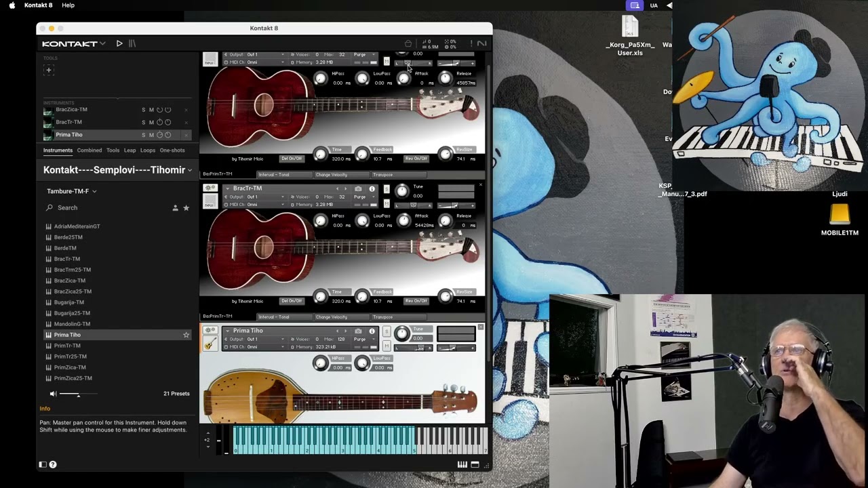
Task: Adjust the preview volume slider
Action: coord(78,394)
